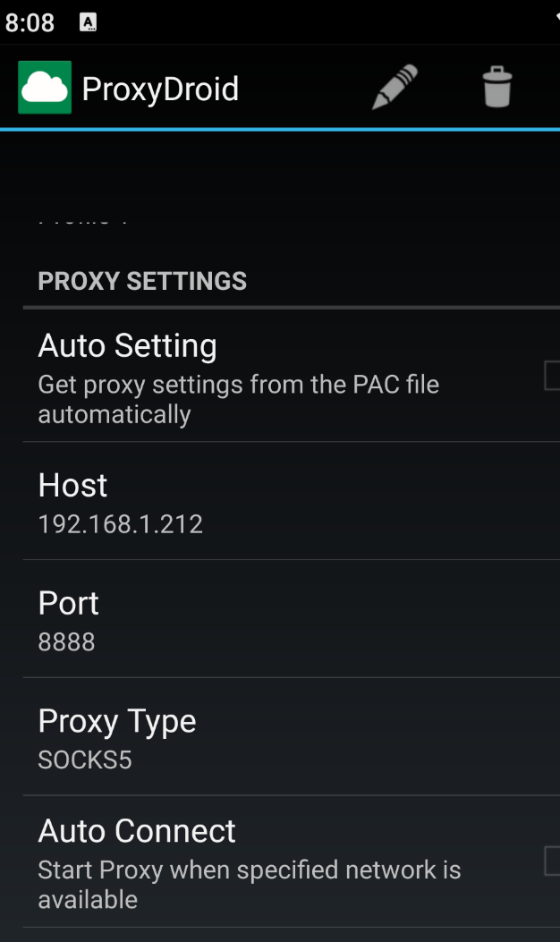
Task: Tap the Auto Setting title
Action: tap(127, 345)
